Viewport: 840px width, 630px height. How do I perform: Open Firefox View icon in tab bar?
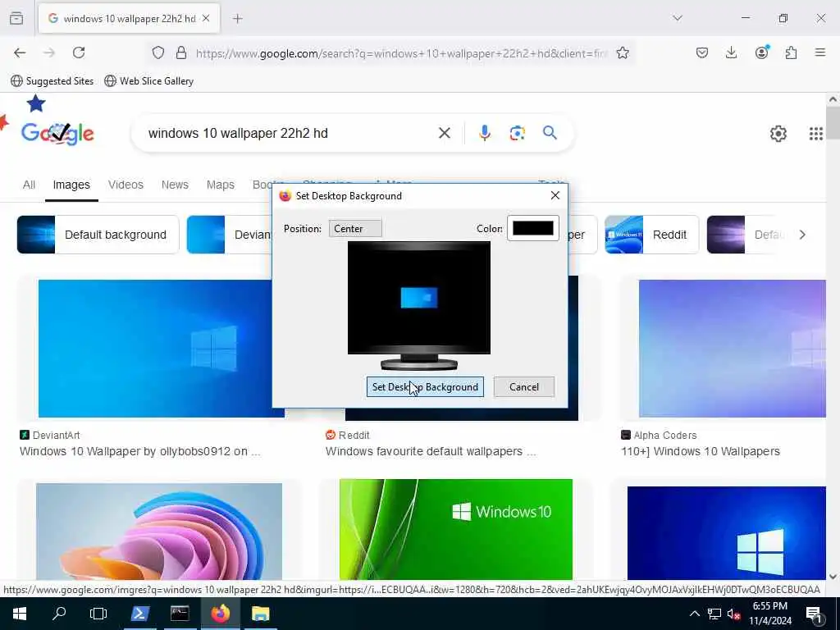coord(16,18)
